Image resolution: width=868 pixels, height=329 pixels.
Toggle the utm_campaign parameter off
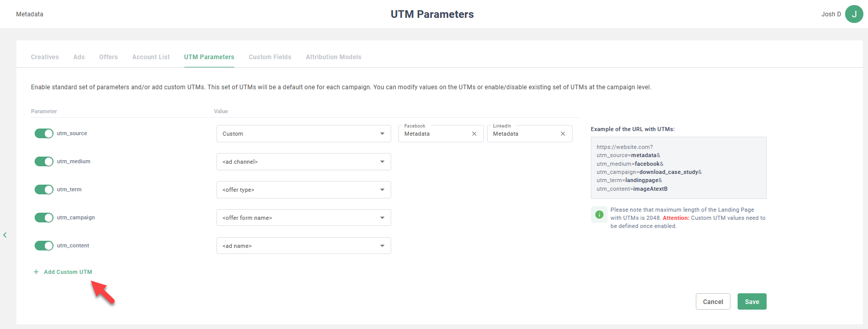coord(44,218)
